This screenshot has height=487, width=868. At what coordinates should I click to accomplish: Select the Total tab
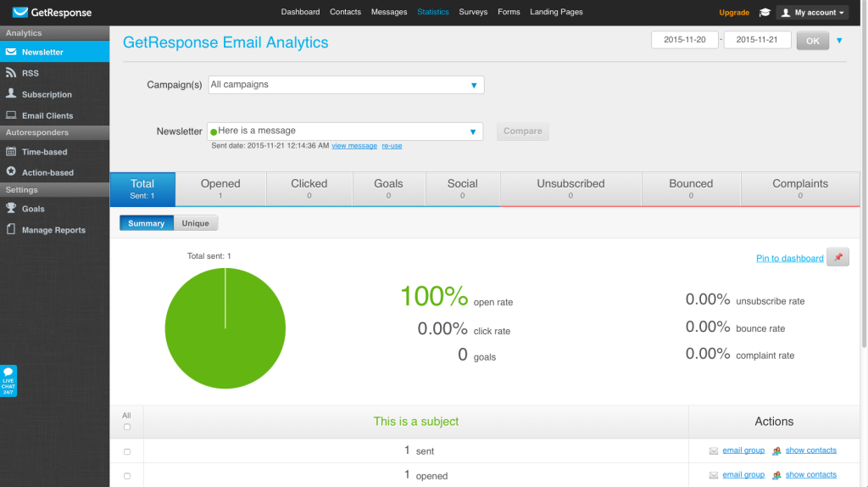point(142,189)
